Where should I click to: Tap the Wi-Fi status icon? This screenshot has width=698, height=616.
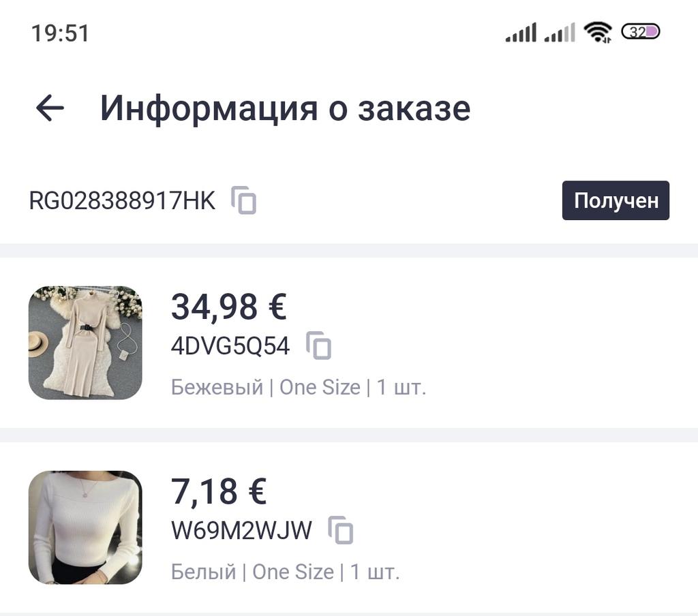pos(598,32)
